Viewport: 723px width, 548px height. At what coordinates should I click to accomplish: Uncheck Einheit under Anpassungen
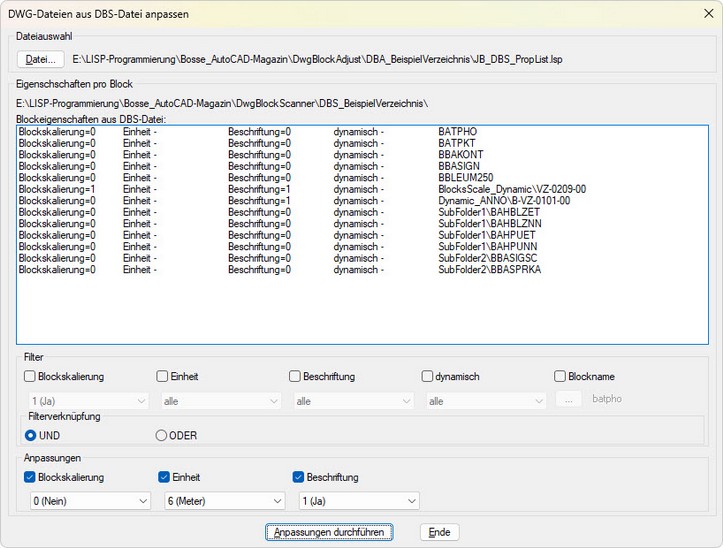click(164, 477)
